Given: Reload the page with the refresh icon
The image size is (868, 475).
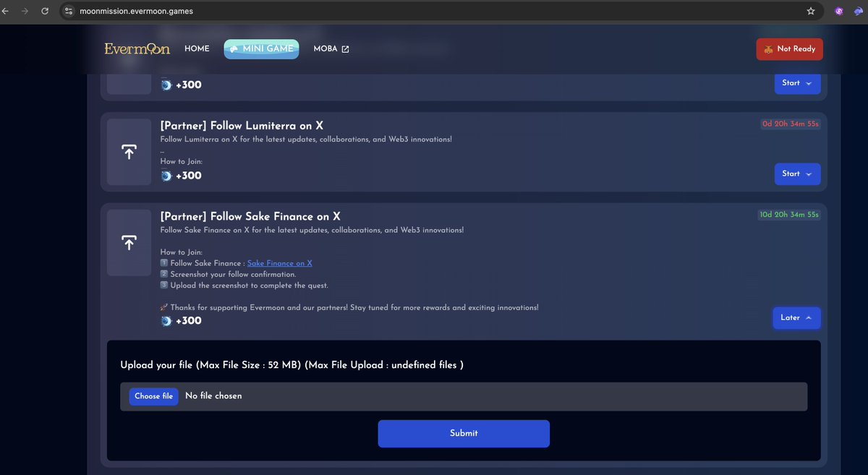Looking at the screenshot, I should click(46, 12).
